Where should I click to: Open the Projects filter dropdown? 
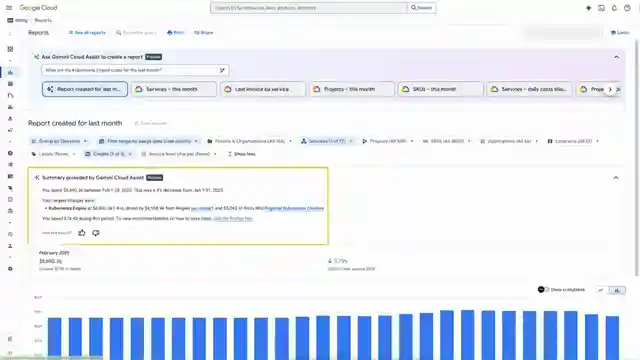[388, 141]
